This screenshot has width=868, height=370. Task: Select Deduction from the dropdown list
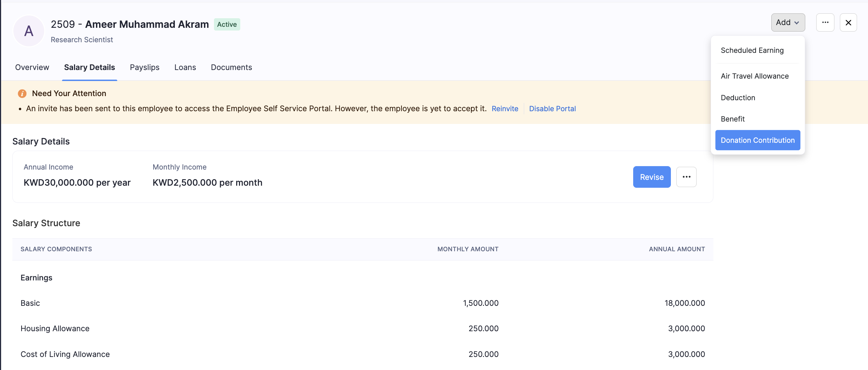738,98
